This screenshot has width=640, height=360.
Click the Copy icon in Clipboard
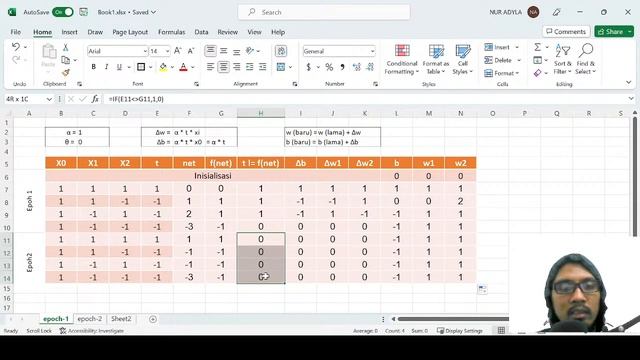(x=65, y=60)
